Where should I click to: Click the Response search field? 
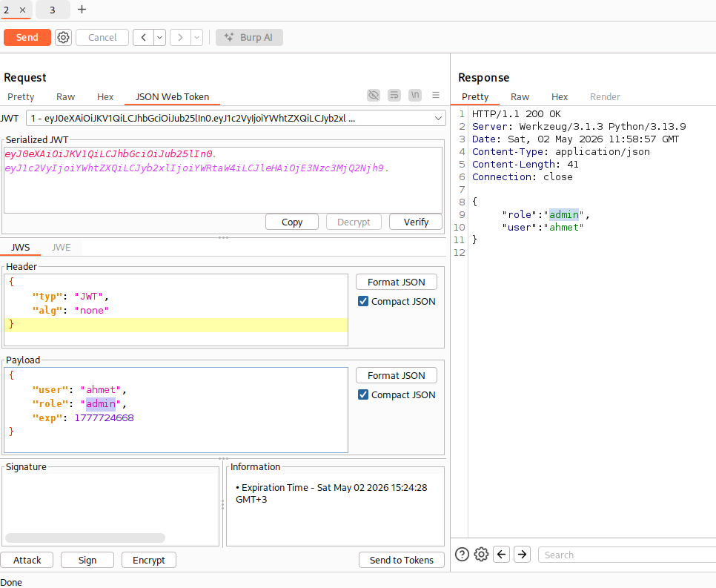(626, 555)
